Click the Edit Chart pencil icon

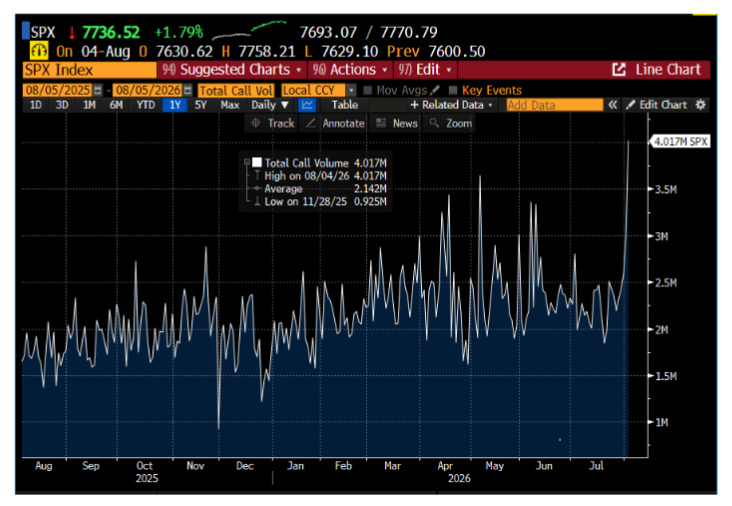[631, 105]
